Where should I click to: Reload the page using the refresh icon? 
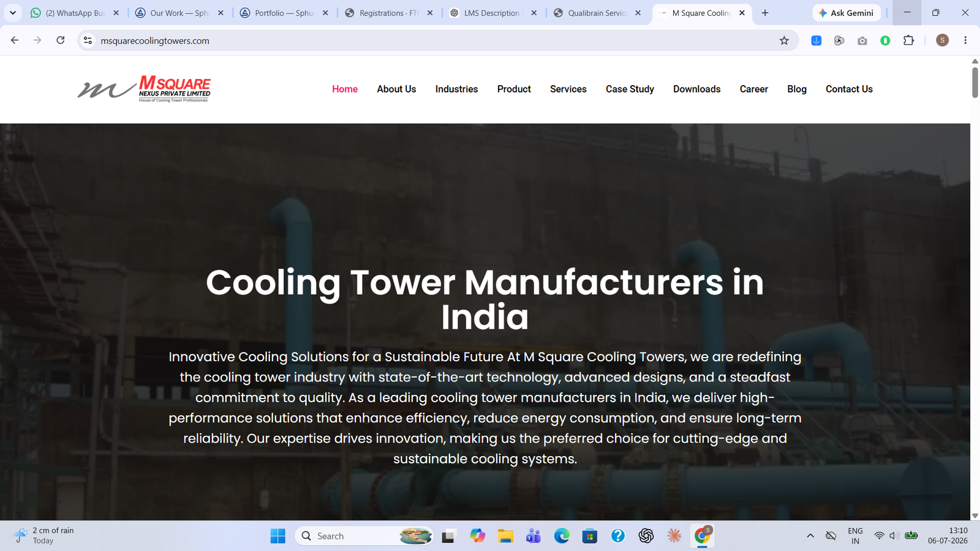(61, 40)
